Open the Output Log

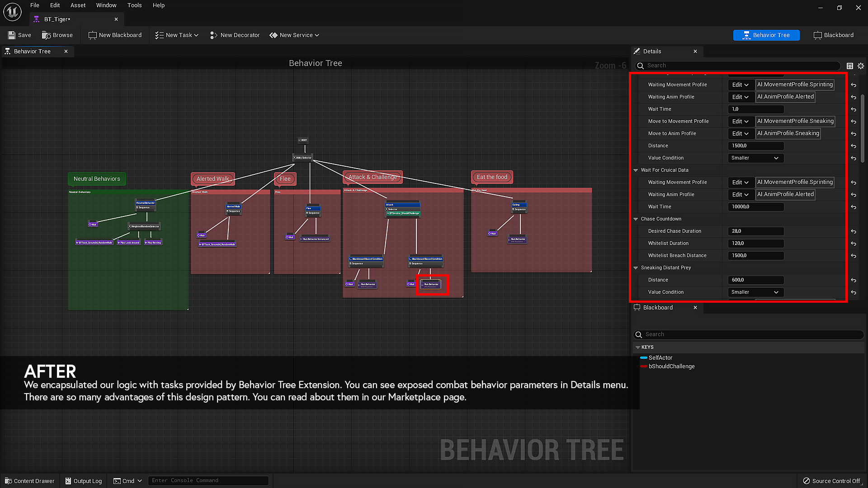pos(84,481)
